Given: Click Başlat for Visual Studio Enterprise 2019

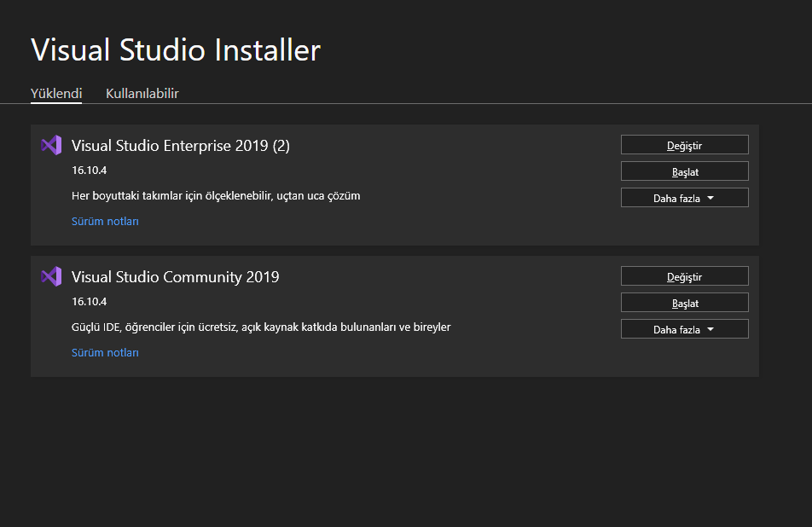Looking at the screenshot, I should tap(685, 171).
